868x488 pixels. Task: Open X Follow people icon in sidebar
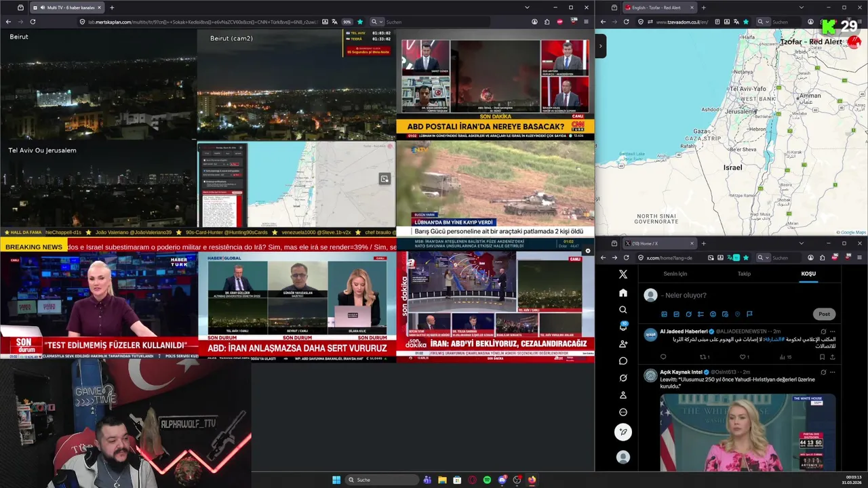[x=623, y=344]
